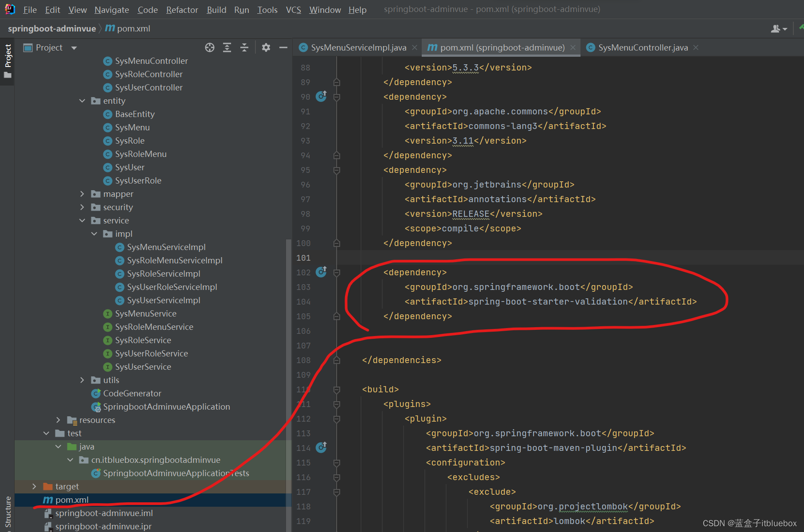Collapse the test folder

pos(46,433)
